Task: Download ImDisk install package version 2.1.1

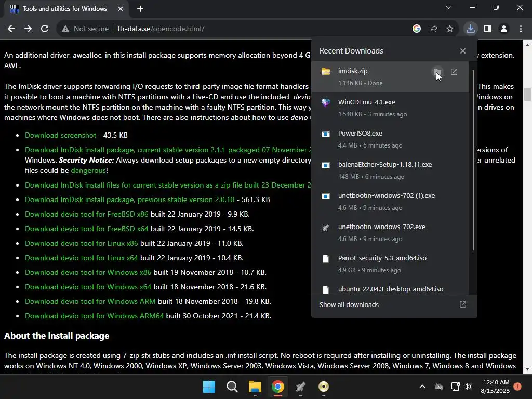Action: click(x=168, y=150)
